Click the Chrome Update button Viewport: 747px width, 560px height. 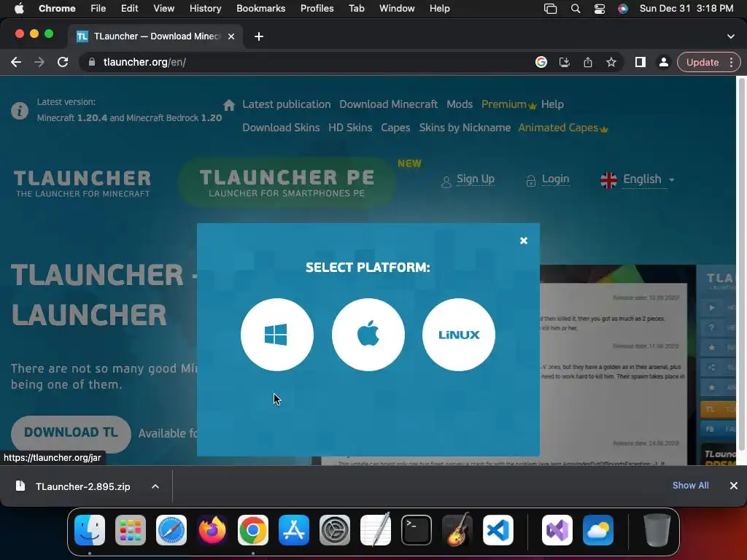(703, 63)
